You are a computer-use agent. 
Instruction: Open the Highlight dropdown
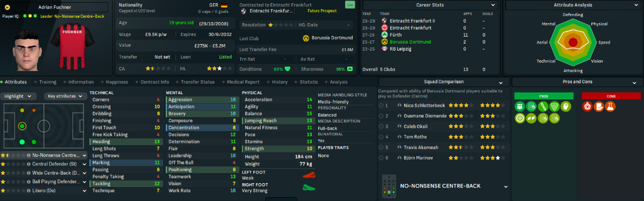pos(19,96)
